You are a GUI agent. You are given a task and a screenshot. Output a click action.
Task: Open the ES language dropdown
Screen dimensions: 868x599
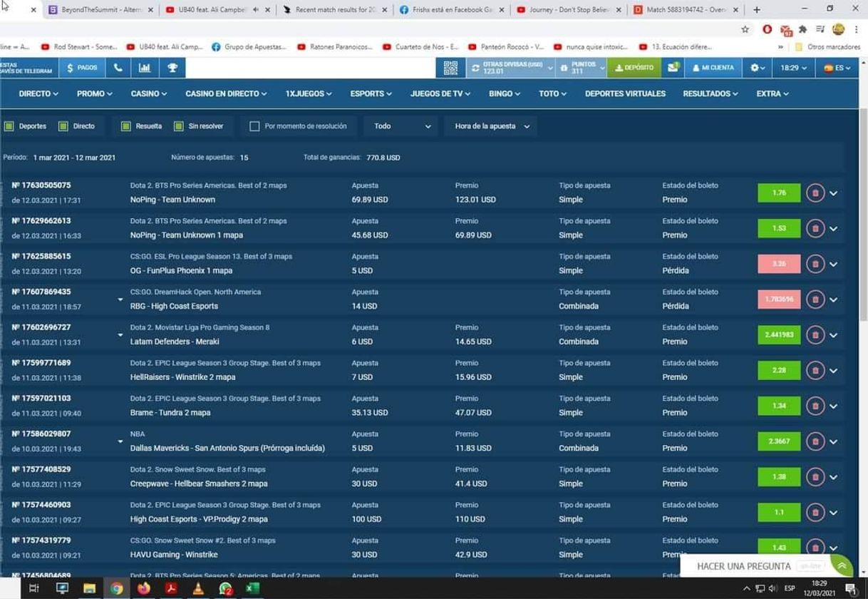[837, 68]
